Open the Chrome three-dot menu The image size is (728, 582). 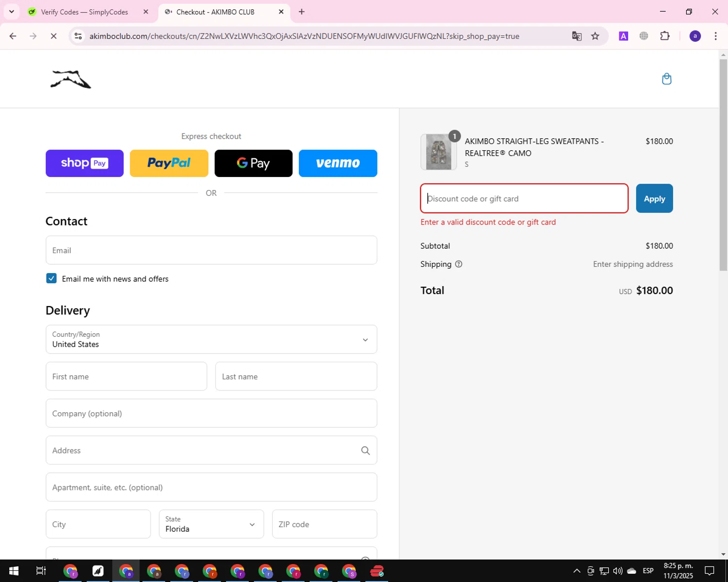click(715, 36)
